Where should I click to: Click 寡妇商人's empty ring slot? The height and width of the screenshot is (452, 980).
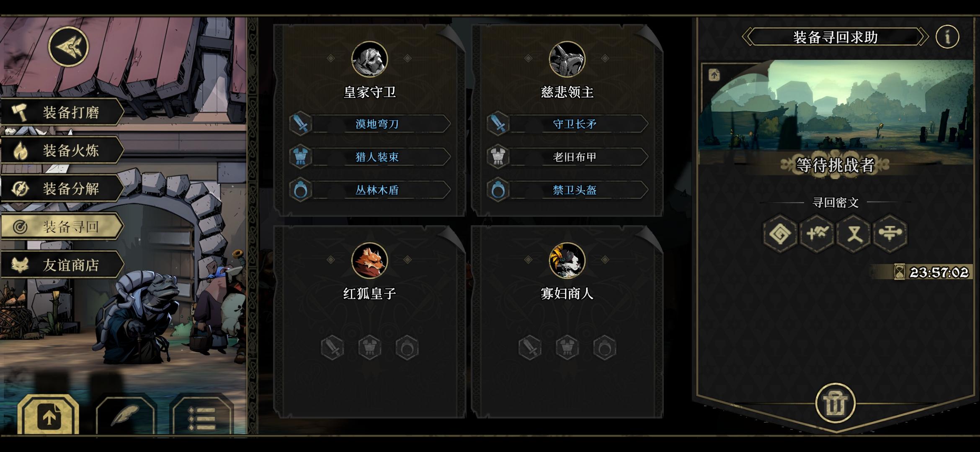[605, 347]
